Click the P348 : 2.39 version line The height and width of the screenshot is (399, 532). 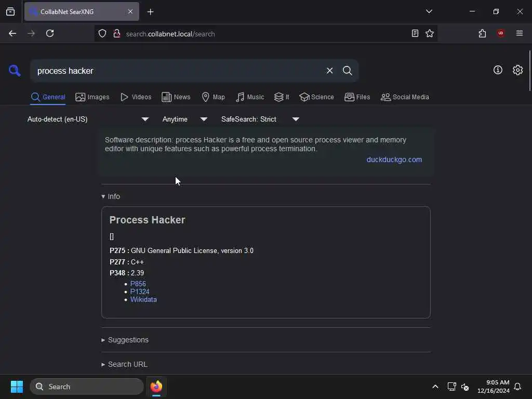tap(127, 273)
